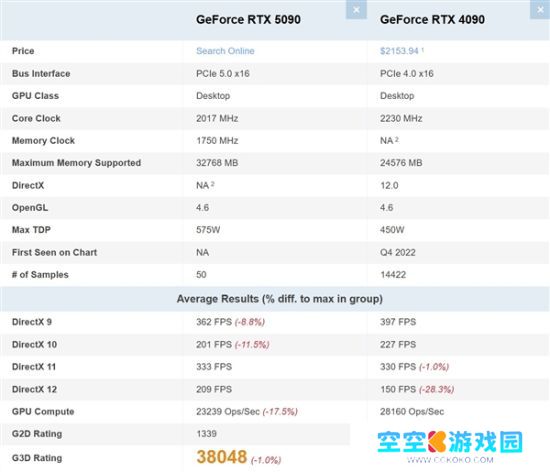
Task: Click the 28160 Ops/Sec compute result
Action: click(x=412, y=412)
